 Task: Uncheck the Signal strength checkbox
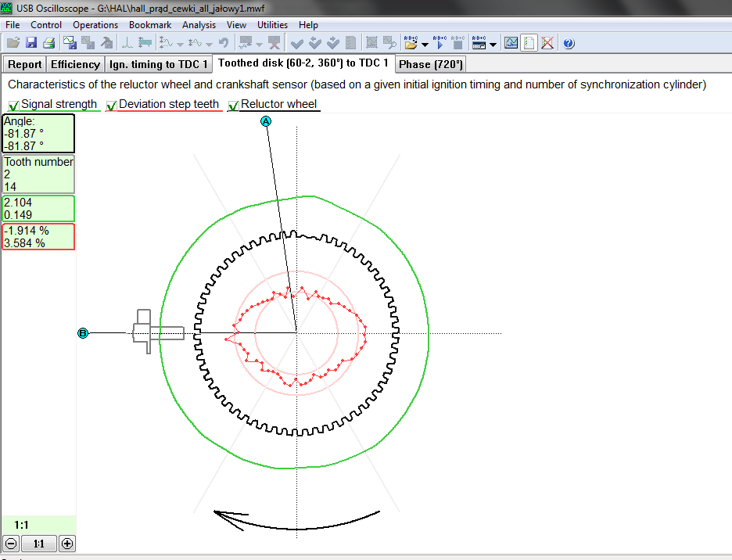(14, 106)
